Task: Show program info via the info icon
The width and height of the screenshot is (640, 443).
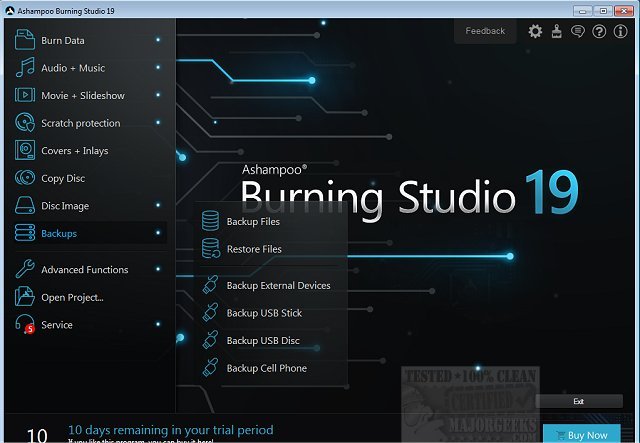Action: [620, 32]
